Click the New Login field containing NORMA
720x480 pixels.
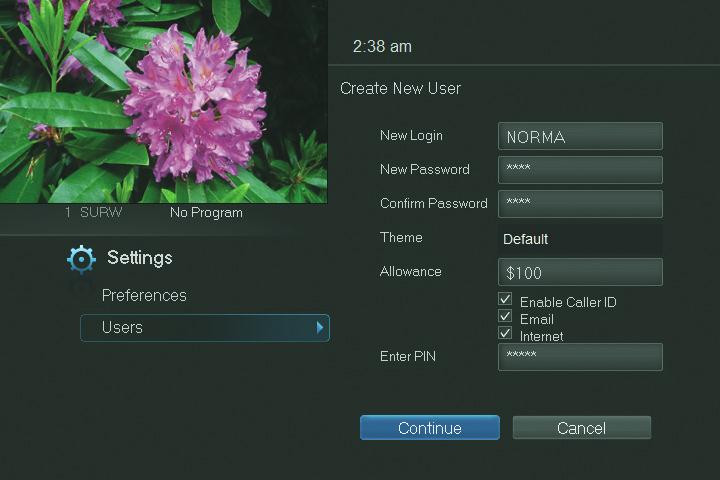click(x=580, y=136)
